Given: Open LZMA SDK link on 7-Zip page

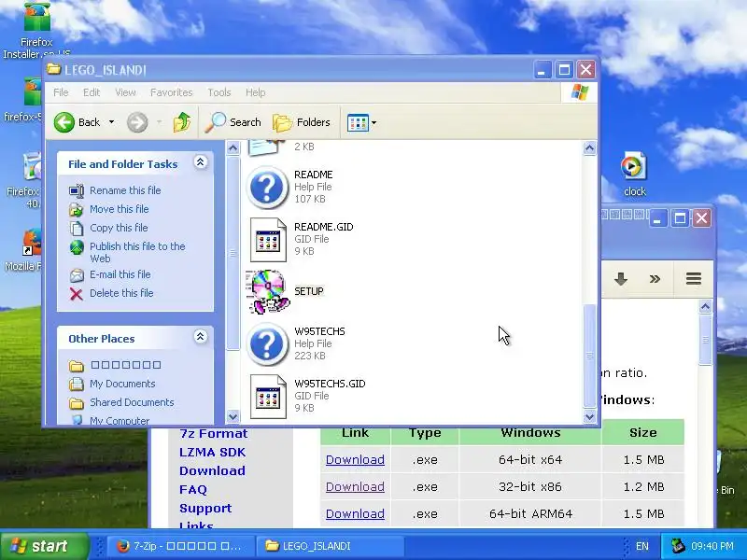Looking at the screenshot, I should coord(213,453).
